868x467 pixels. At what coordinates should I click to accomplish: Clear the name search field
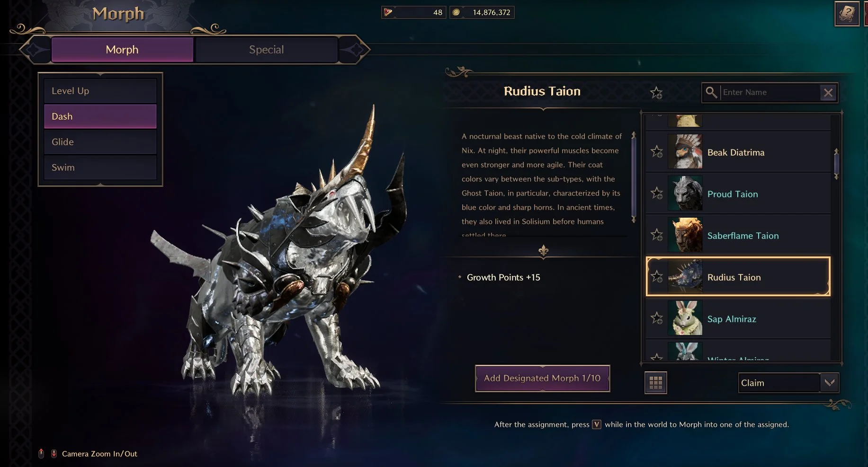pos(828,93)
